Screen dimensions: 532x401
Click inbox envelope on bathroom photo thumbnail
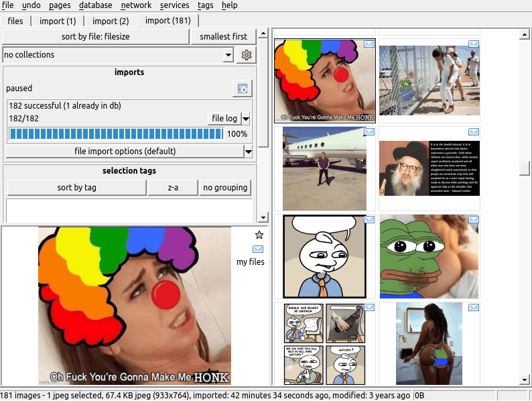click(x=474, y=308)
